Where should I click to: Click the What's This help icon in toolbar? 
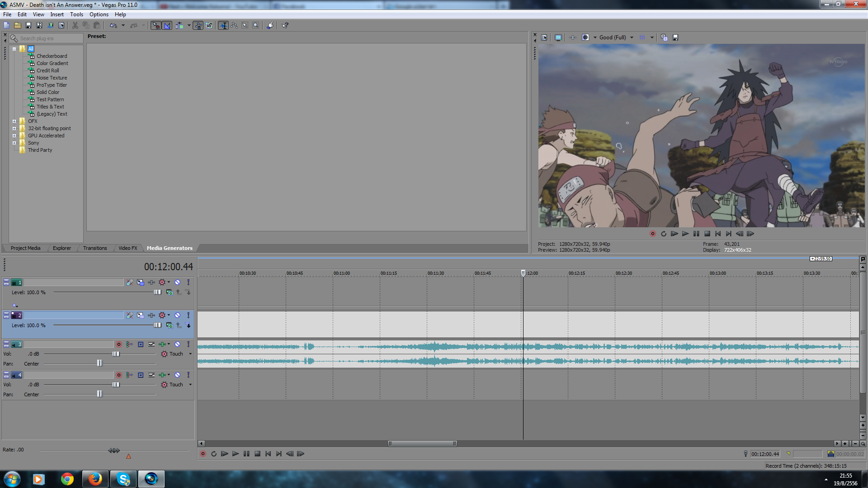click(285, 26)
